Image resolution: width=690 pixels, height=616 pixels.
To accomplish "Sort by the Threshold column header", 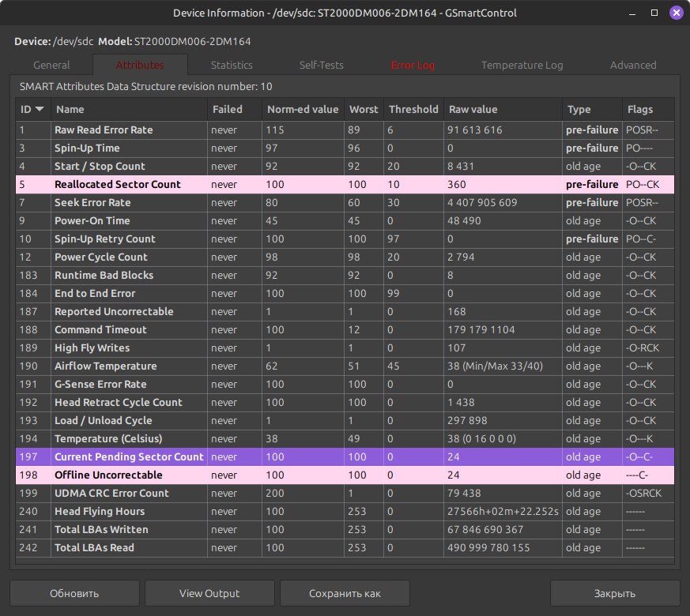I will pos(413,110).
